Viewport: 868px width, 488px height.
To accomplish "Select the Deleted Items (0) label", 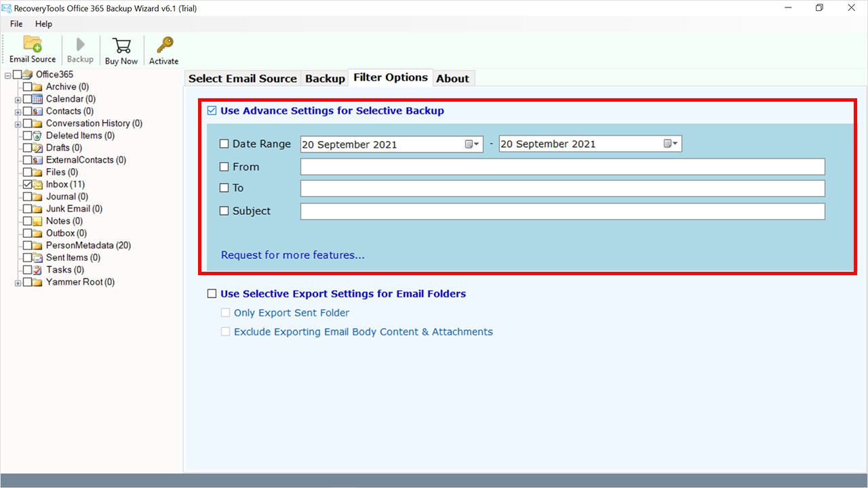I will 80,136.
